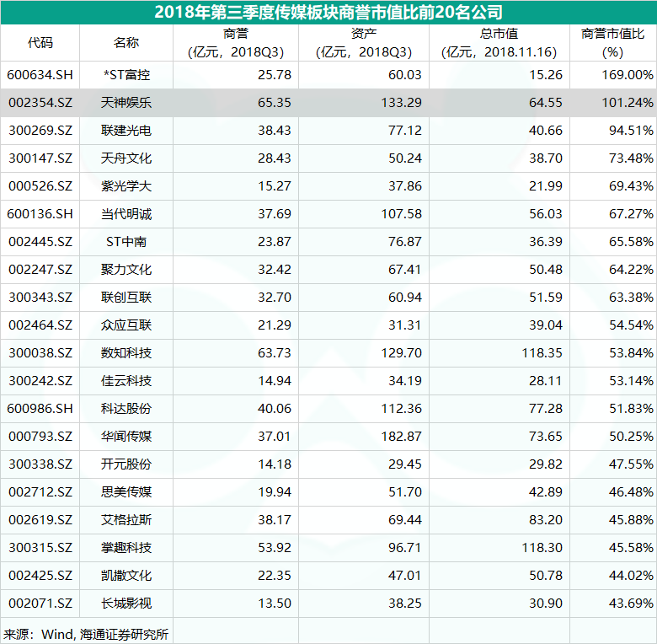The height and width of the screenshot is (644, 657).
Task: Click the company name '科达股份'
Action: point(126,409)
